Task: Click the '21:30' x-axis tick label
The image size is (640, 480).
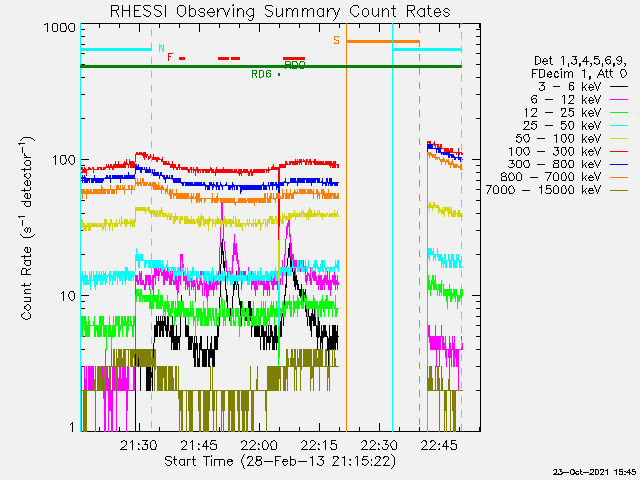Action: 138,445
